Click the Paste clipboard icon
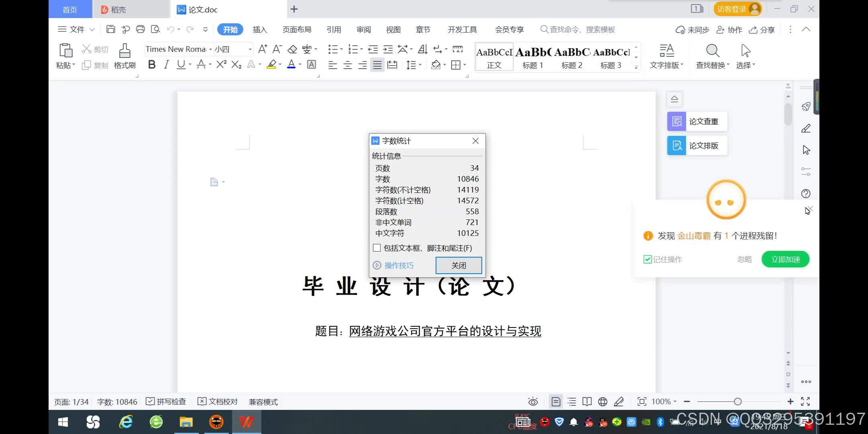 [66, 51]
